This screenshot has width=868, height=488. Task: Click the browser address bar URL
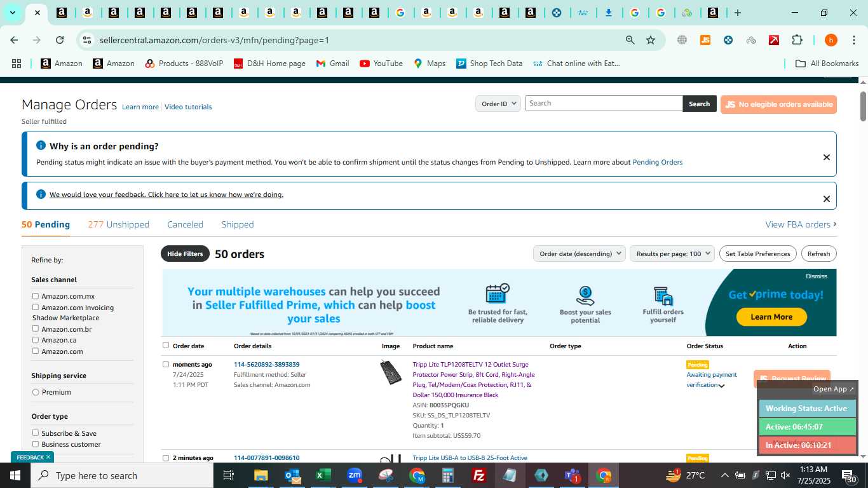click(x=214, y=40)
